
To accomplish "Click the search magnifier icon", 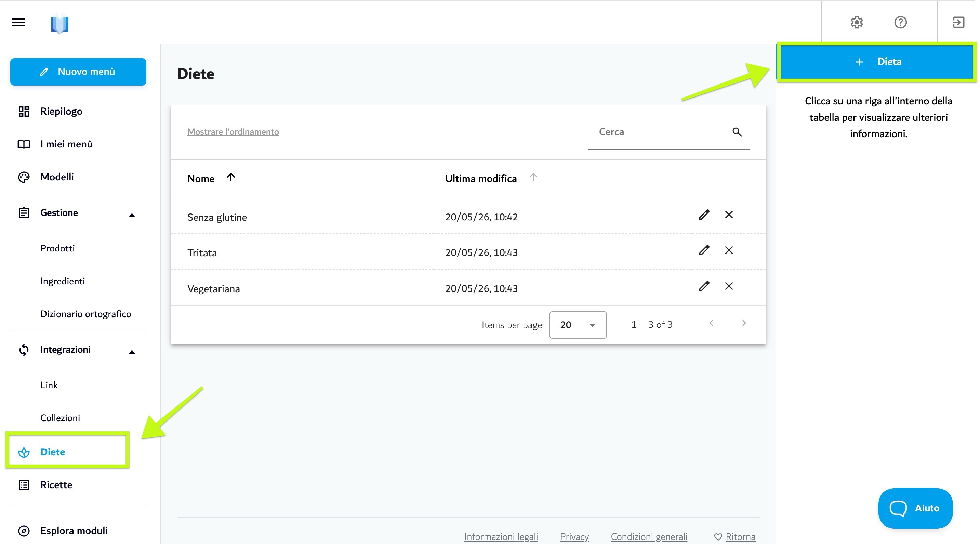I will point(737,132).
